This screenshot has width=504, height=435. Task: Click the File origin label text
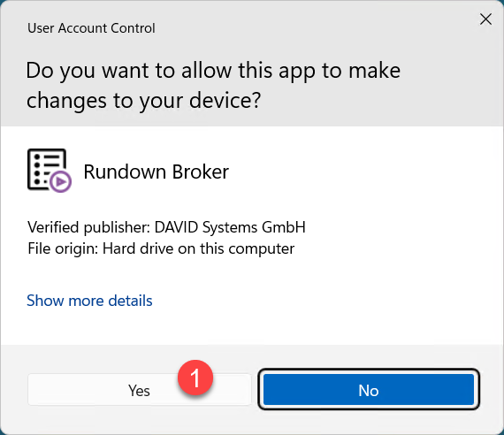click(x=63, y=248)
